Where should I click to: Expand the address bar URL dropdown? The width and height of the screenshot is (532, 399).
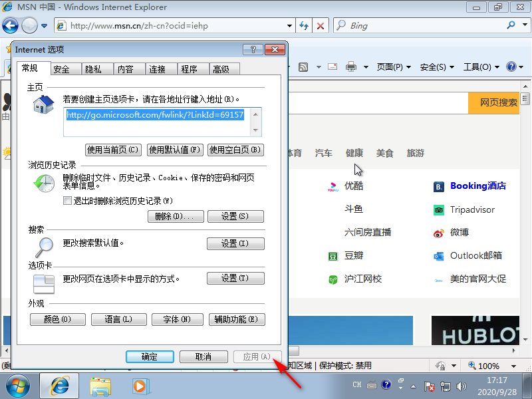(x=289, y=26)
